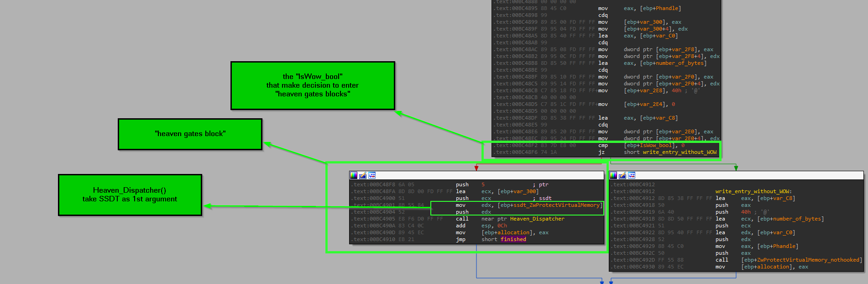
Task: Click the group nodes icon on the Heaven_Dispatcher block
Action: 372,175
